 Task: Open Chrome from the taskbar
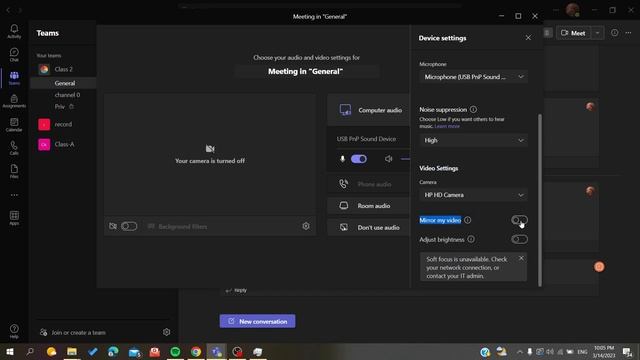pos(196,351)
